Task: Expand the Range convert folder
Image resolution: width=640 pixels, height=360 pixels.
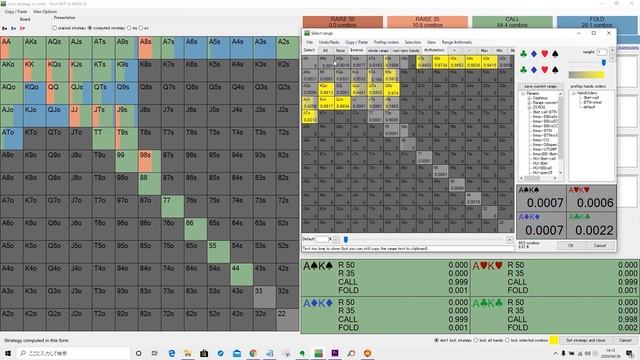Action: (x=529, y=103)
